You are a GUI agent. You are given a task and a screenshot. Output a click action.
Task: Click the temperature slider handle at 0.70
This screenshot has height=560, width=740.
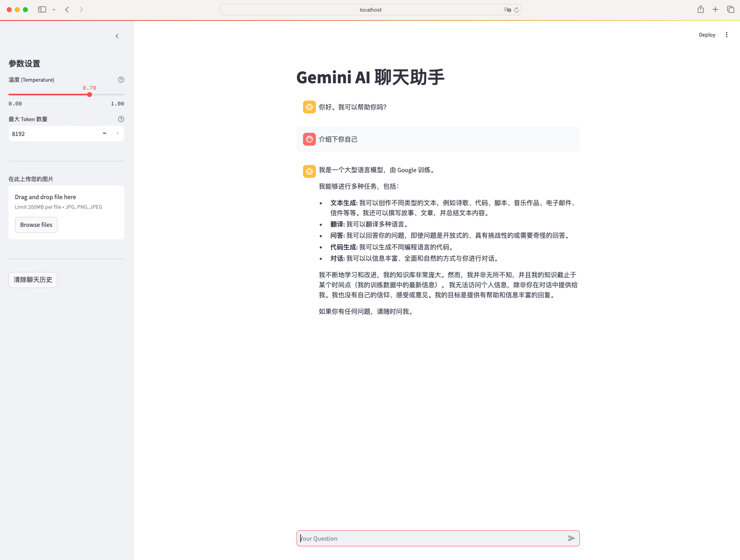click(x=89, y=95)
